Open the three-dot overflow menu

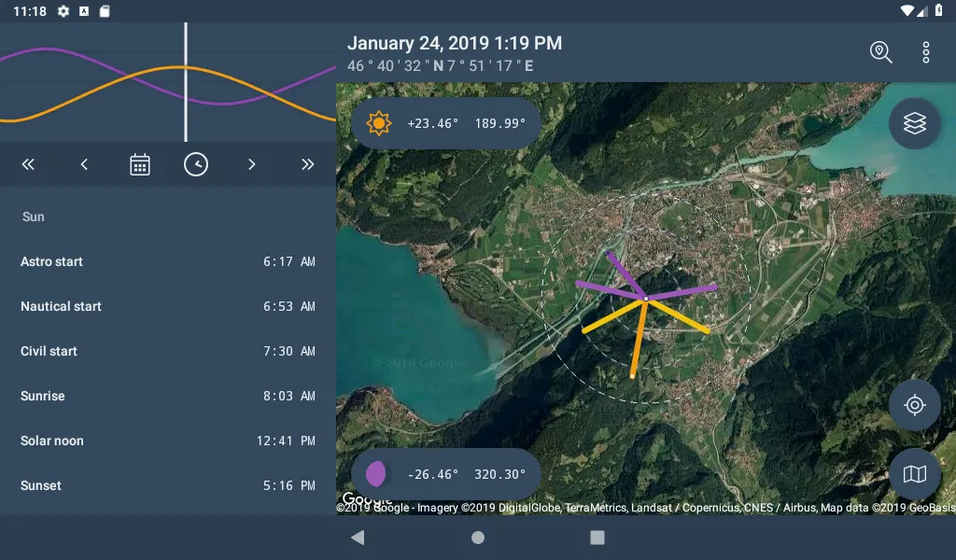click(925, 52)
